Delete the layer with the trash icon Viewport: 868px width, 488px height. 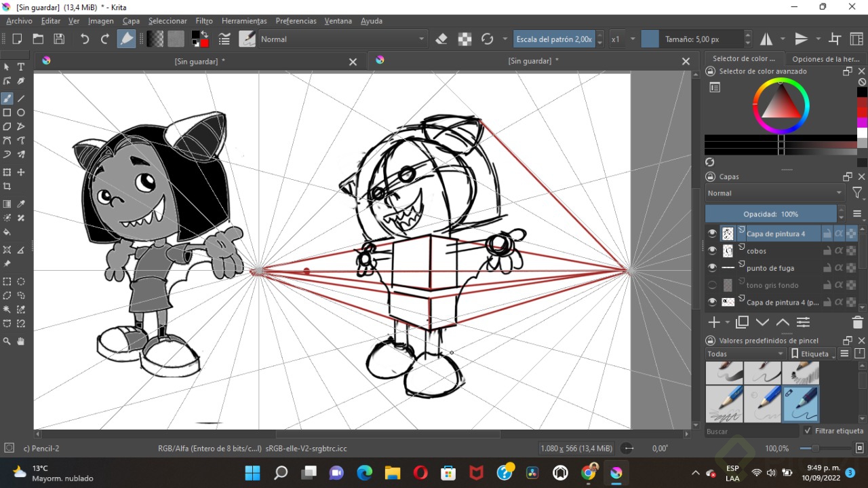[x=857, y=322]
